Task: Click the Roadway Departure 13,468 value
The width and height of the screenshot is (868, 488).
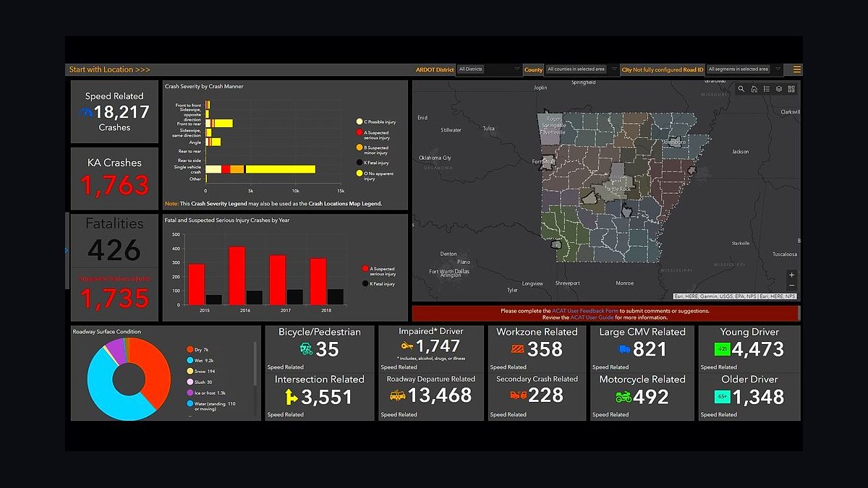Action: tap(440, 395)
